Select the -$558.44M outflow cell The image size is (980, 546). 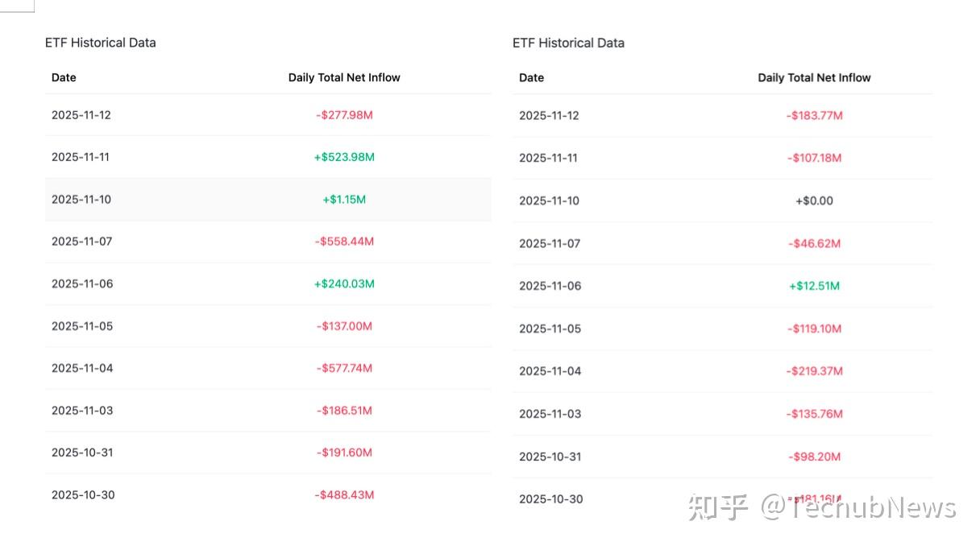(344, 242)
